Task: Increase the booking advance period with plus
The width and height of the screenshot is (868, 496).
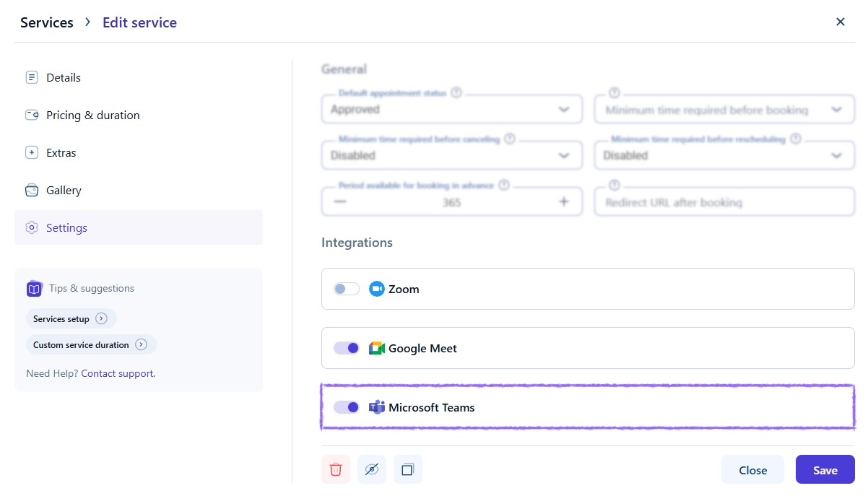Action: (x=564, y=201)
